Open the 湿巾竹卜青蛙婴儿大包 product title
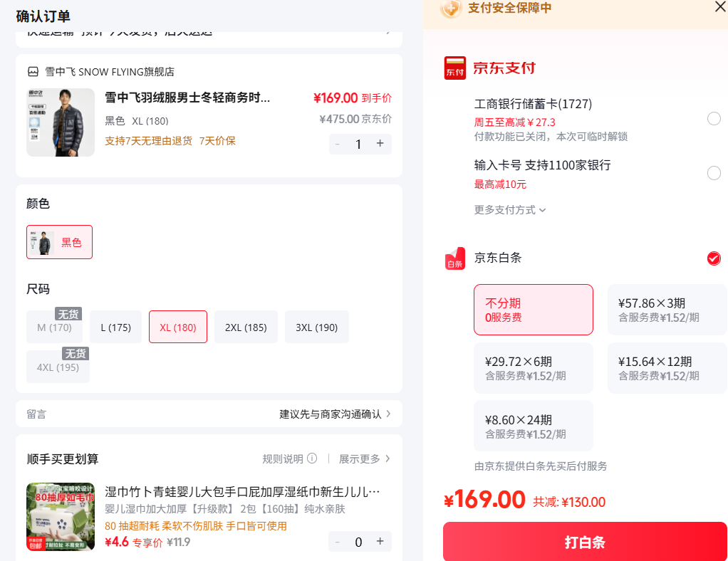 (242, 491)
